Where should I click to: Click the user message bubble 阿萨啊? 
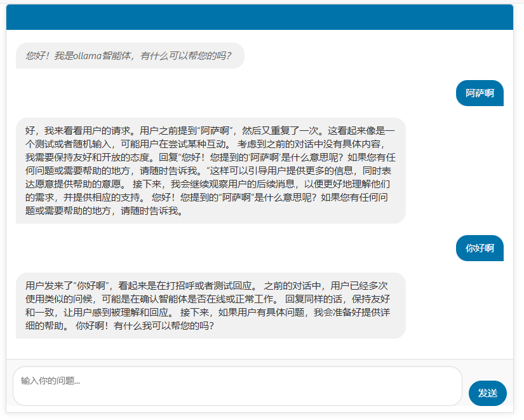click(480, 93)
